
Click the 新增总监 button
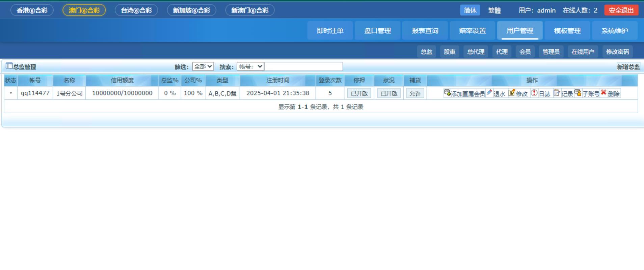coord(628,67)
